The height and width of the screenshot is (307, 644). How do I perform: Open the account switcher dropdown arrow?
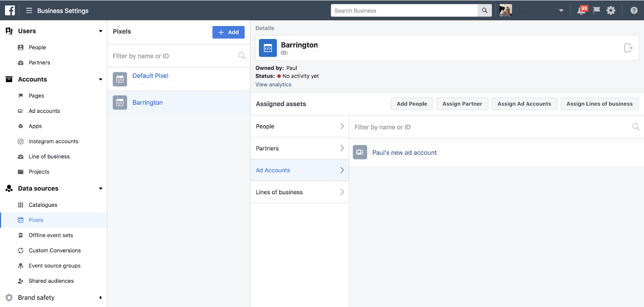[x=561, y=10]
